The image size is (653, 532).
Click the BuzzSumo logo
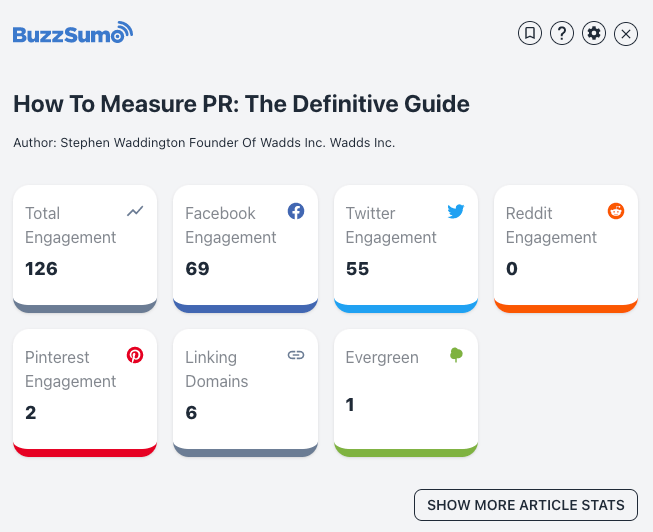(72, 33)
